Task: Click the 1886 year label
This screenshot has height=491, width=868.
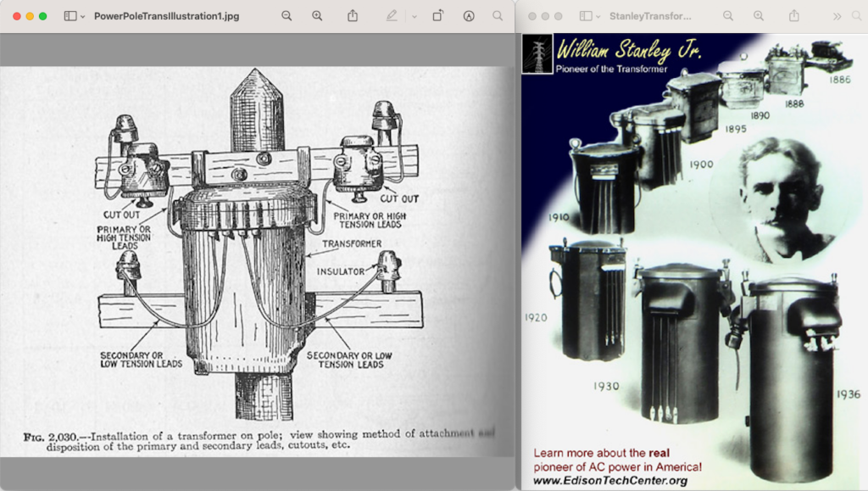Action: coord(840,80)
